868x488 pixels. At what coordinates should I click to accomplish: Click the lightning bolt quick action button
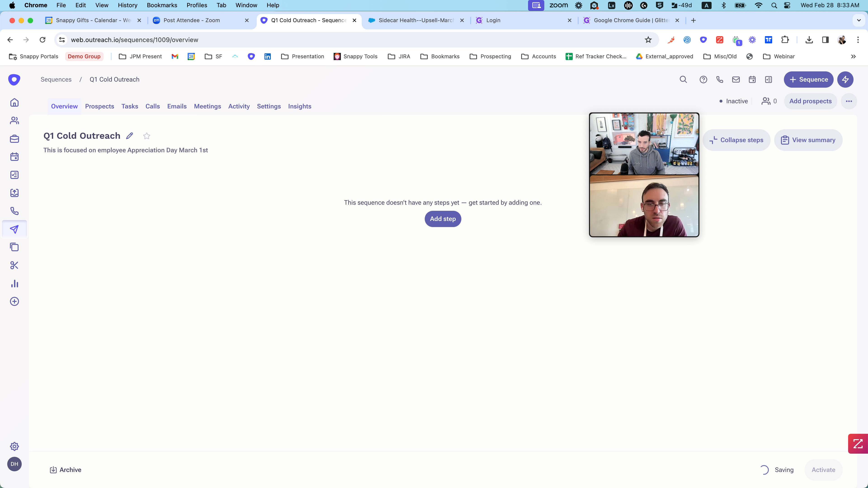[x=845, y=80]
